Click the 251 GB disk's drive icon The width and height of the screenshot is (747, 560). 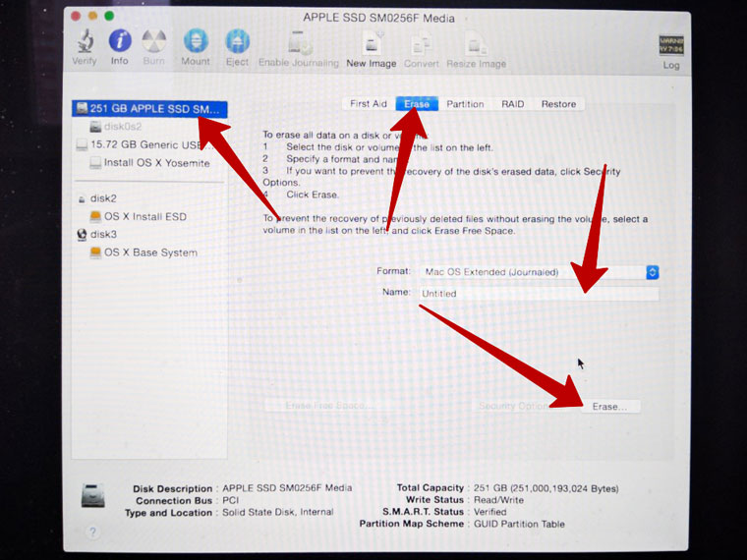pyautogui.click(x=82, y=109)
